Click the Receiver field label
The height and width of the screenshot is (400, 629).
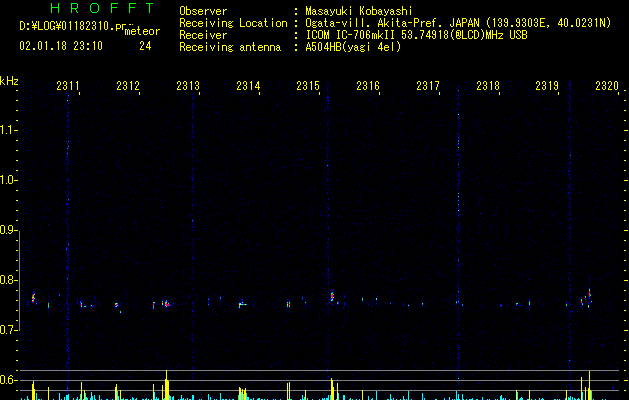pyautogui.click(x=203, y=35)
